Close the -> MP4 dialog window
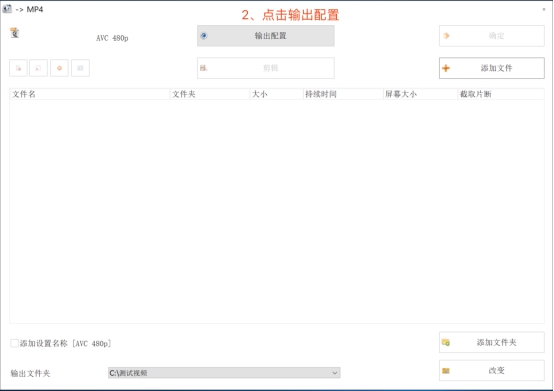Viewport: 554px width, 391px height. point(544,10)
